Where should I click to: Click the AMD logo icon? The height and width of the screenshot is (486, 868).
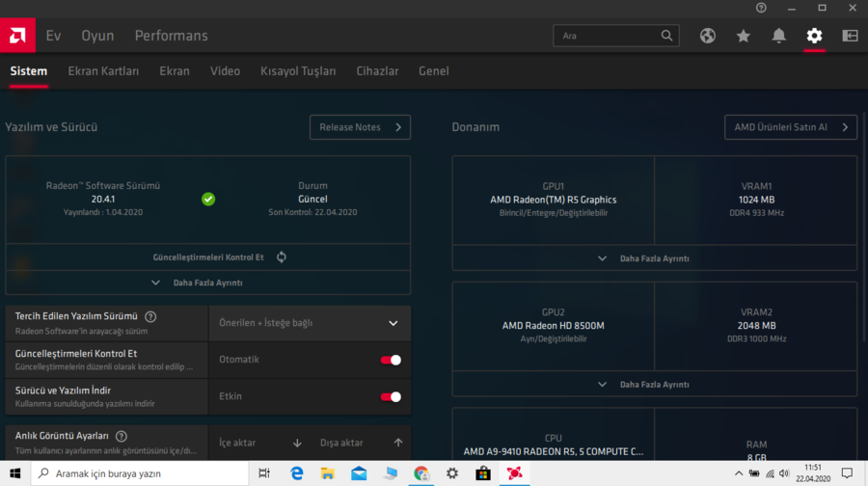tap(17, 36)
